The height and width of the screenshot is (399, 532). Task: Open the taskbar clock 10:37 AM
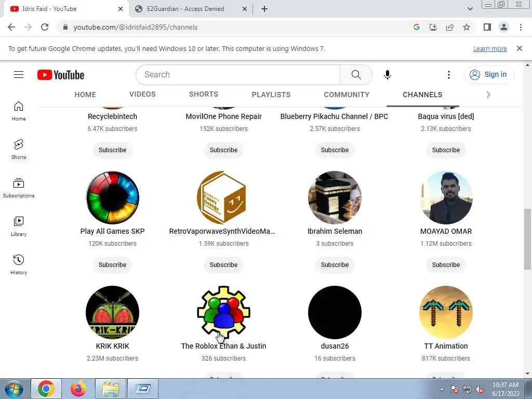coord(506,389)
